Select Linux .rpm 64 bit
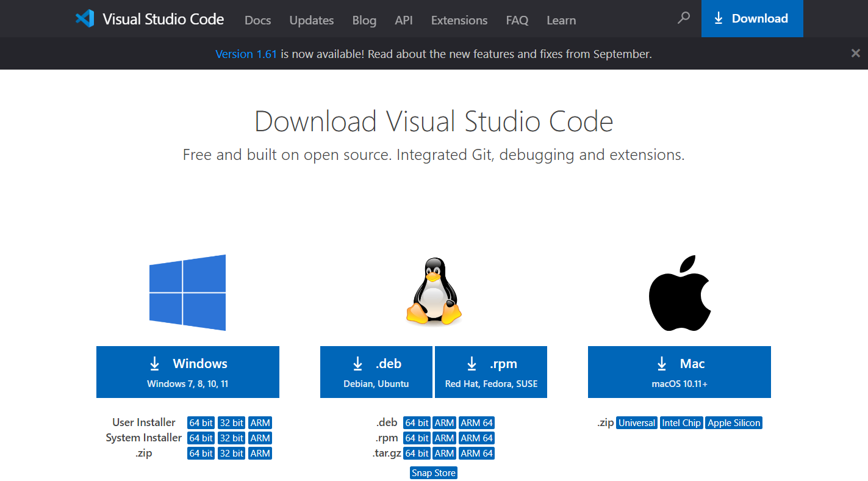The width and height of the screenshot is (868, 481). (x=417, y=438)
